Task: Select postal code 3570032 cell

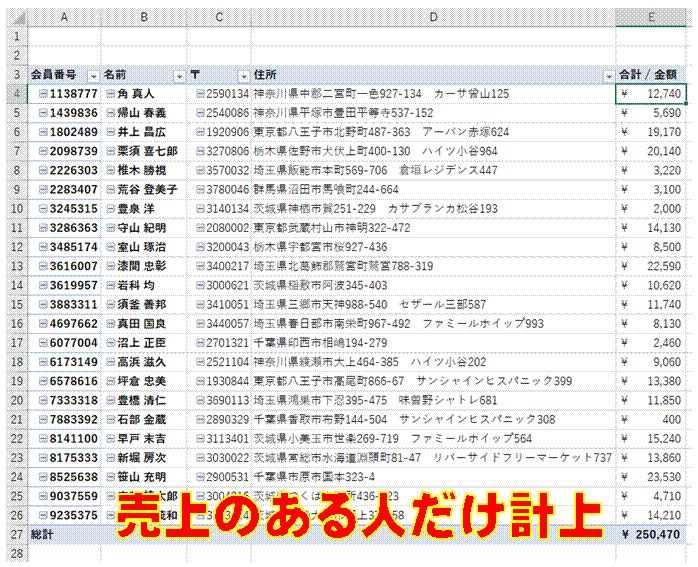Action: coord(219,170)
